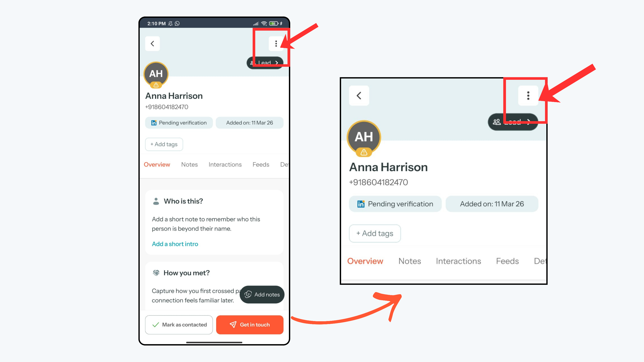
Task: Switch to the Notes tab on phone
Action: pos(189,164)
